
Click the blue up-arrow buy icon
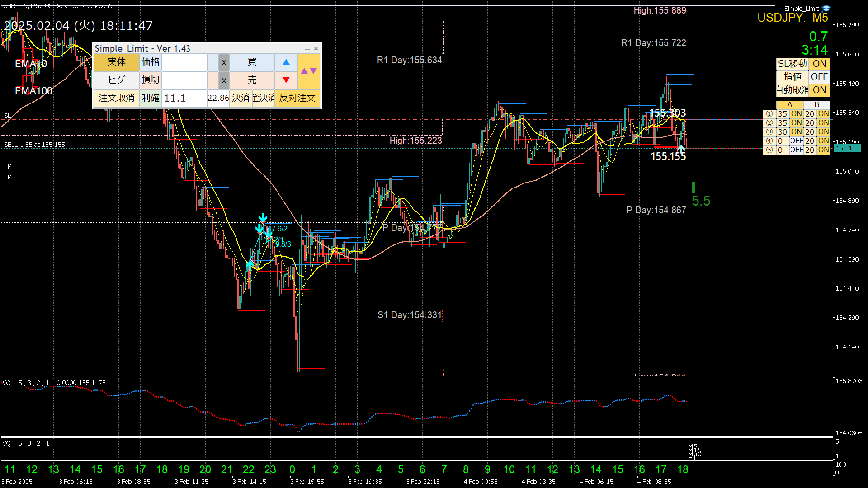click(x=286, y=62)
